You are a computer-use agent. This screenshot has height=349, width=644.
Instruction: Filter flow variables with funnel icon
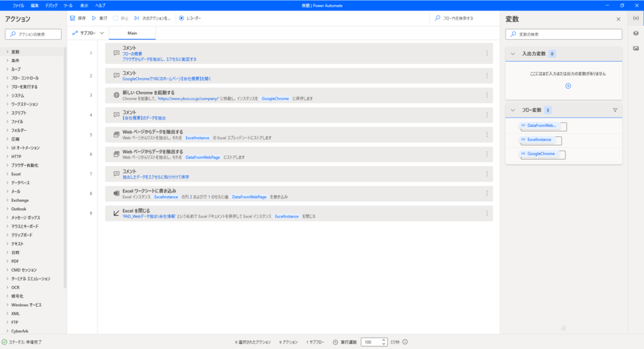[615, 110]
